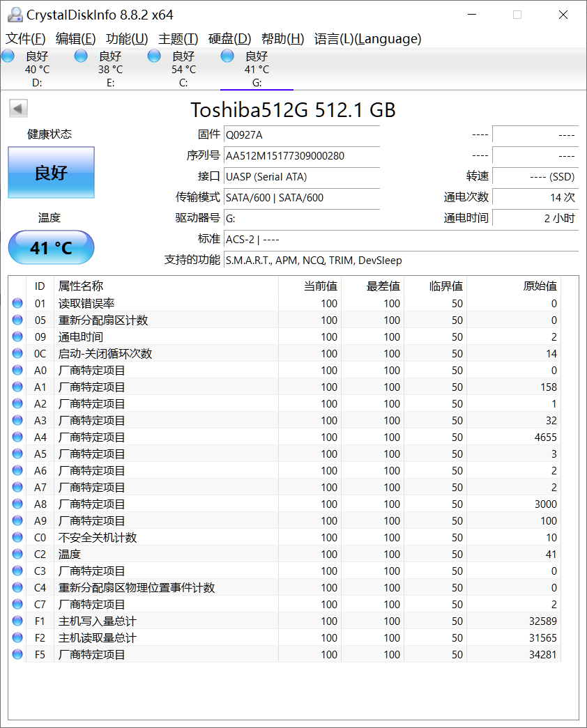The height and width of the screenshot is (728, 587).
Task: Click the status dot next to 通电时间
Action: pyautogui.click(x=18, y=336)
